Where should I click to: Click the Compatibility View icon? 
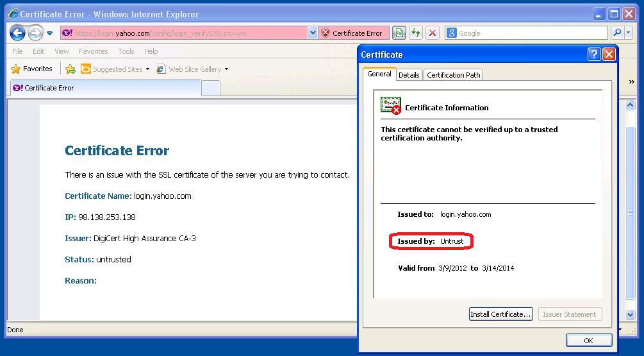pyautogui.click(x=399, y=33)
